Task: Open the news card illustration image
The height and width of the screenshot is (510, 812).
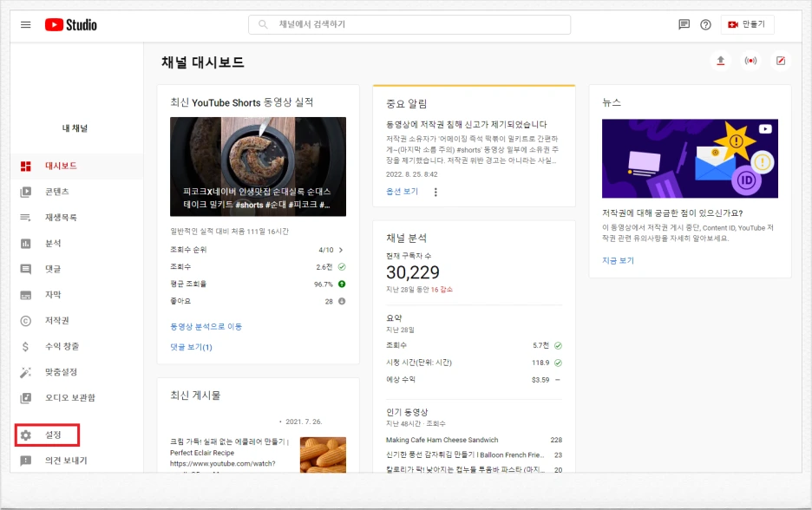Action: [x=690, y=159]
